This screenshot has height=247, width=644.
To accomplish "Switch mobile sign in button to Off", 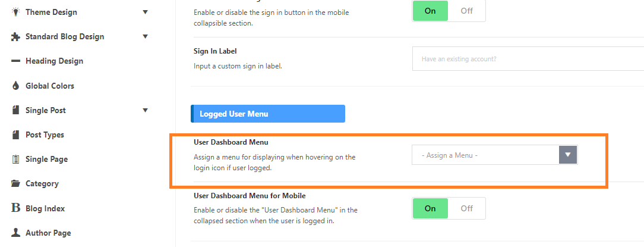I will coord(466,11).
